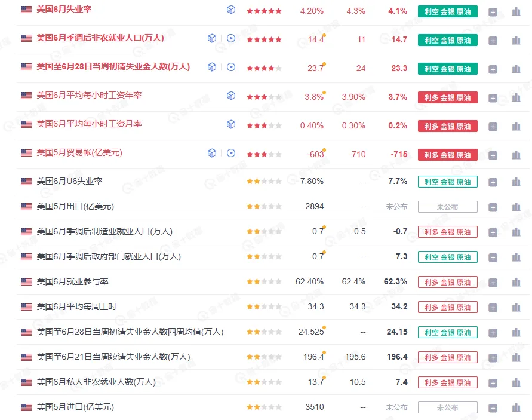
Task: Add 美国6月失业率 with plus icon
Action: coord(493,12)
